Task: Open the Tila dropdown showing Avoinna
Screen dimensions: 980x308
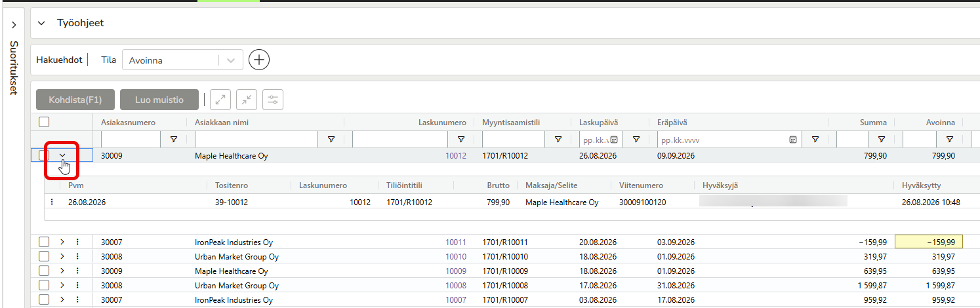Action: [182, 60]
